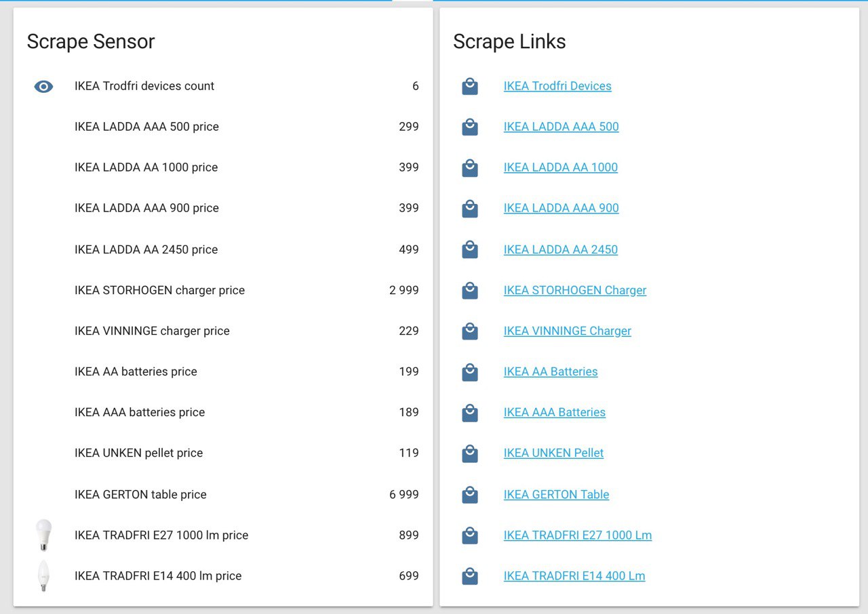Open the IKEA UNKEN Pellet link
Viewport: 868px width, 614px height.
[553, 453]
